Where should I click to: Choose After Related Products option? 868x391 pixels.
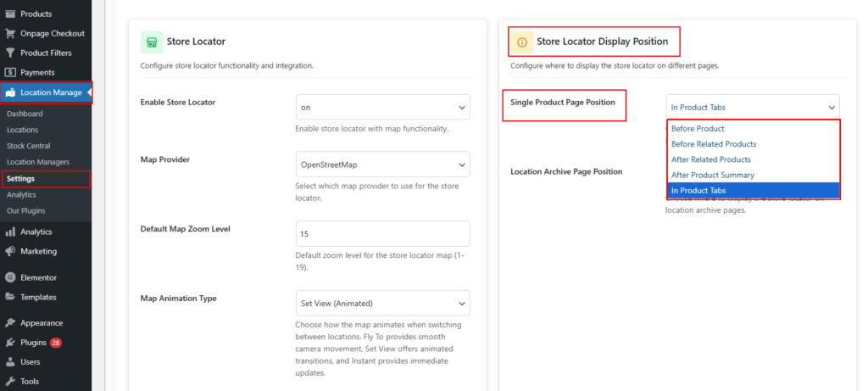[x=710, y=159]
